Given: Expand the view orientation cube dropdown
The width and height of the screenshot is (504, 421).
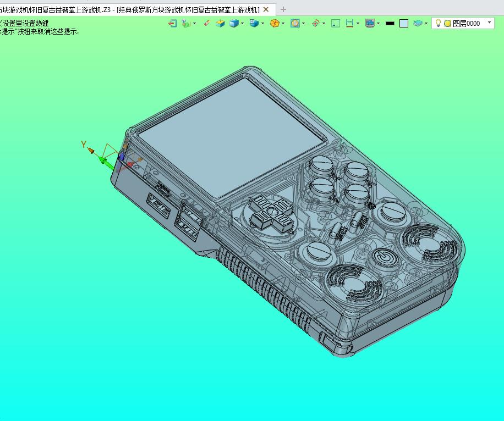Looking at the screenshot, I should [x=262, y=24].
